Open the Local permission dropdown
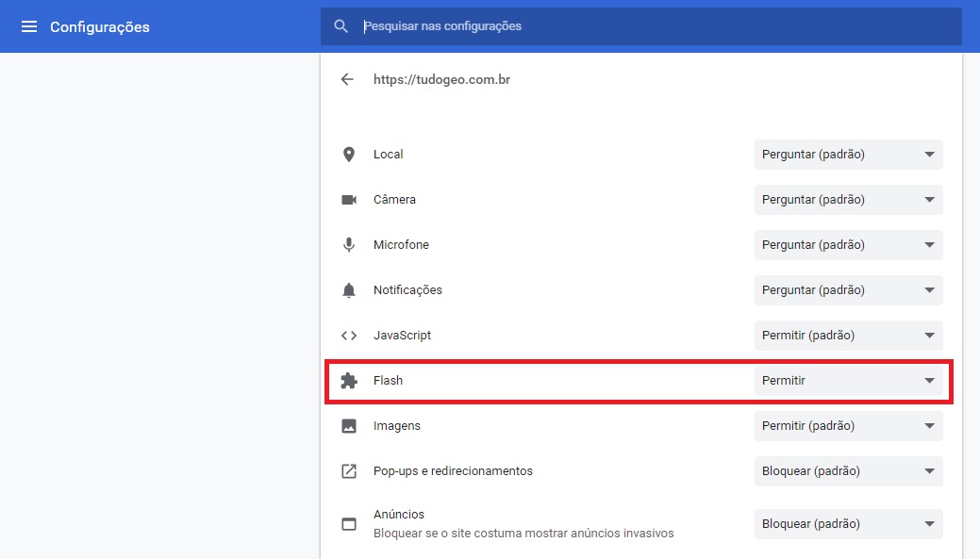The image size is (980, 559). click(848, 155)
